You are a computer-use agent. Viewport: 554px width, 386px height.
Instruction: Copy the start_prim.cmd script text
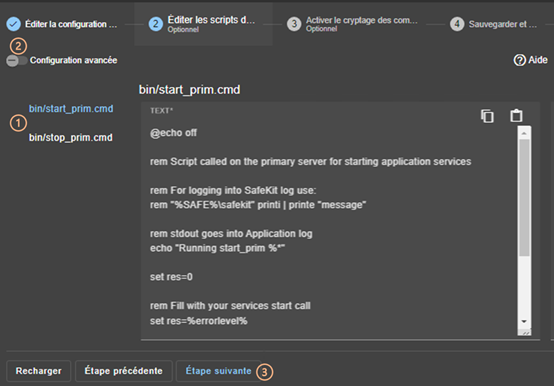[487, 116]
